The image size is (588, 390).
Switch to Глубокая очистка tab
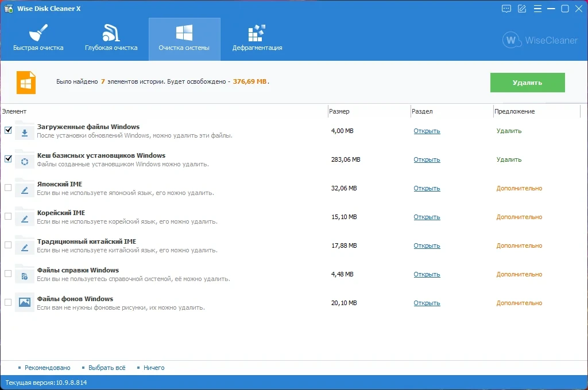[x=111, y=39]
